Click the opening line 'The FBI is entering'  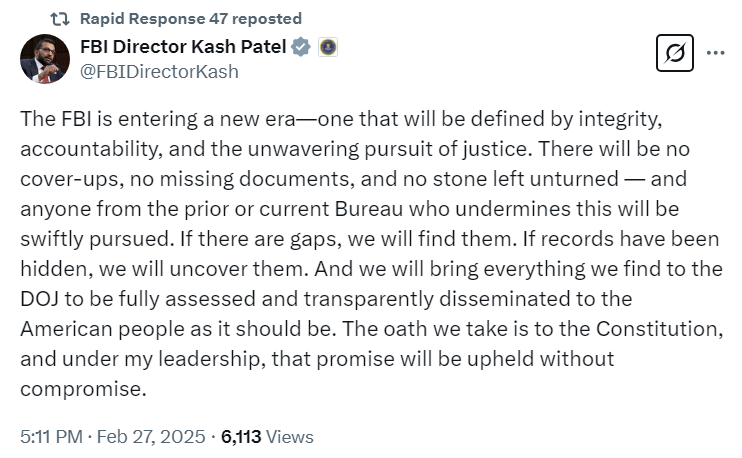109,119
